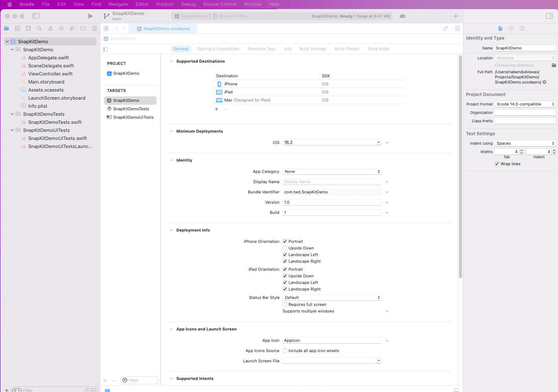Open the Find navigator magnifier icon
Viewport: 558px width, 392px height.
click(x=39, y=29)
